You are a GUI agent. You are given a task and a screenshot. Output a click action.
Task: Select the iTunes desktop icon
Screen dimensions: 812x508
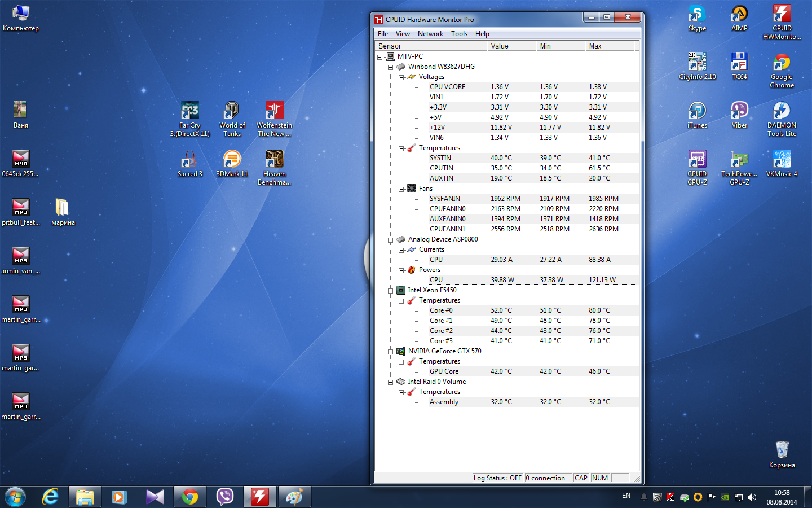click(x=697, y=115)
